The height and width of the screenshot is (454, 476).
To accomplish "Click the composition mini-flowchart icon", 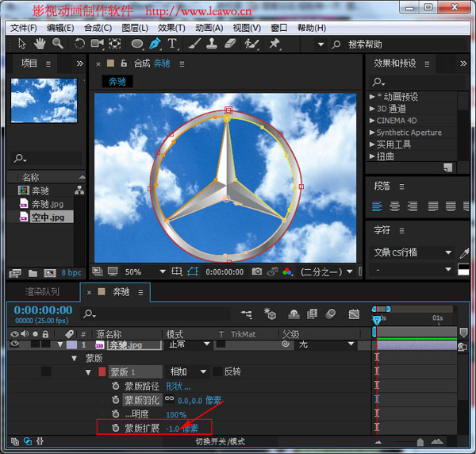I will coord(247,314).
